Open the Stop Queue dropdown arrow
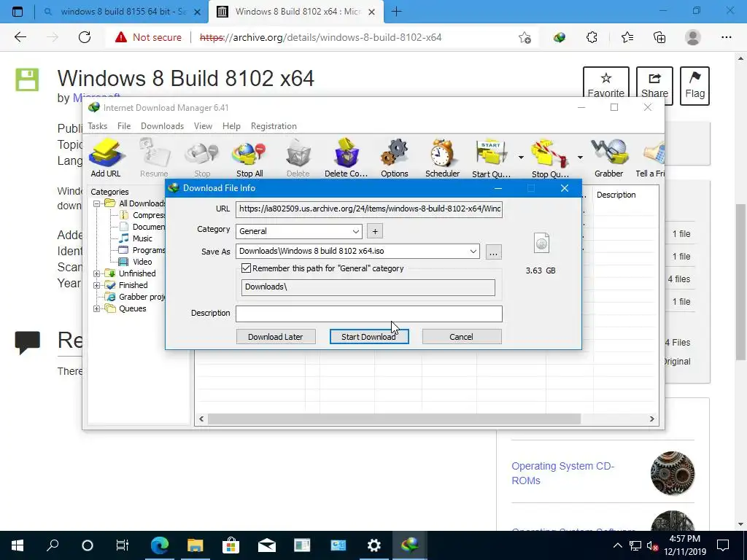The image size is (747, 560). tap(580, 157)
